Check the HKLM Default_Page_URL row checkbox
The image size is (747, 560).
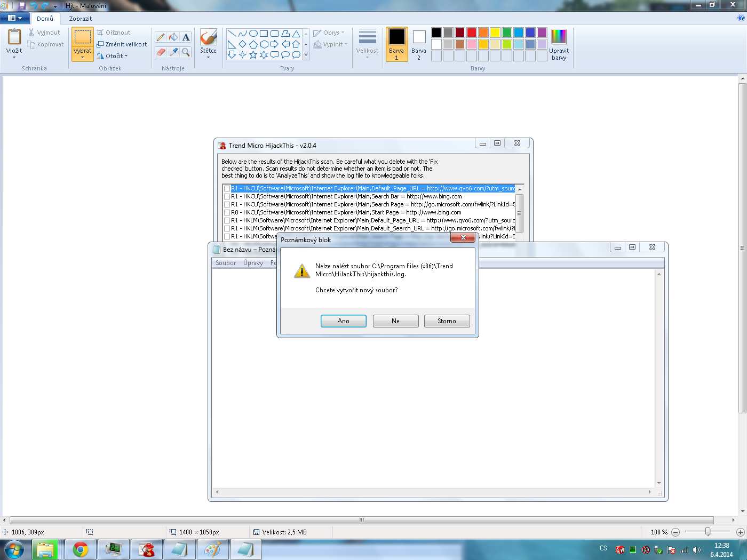(227, 220)
